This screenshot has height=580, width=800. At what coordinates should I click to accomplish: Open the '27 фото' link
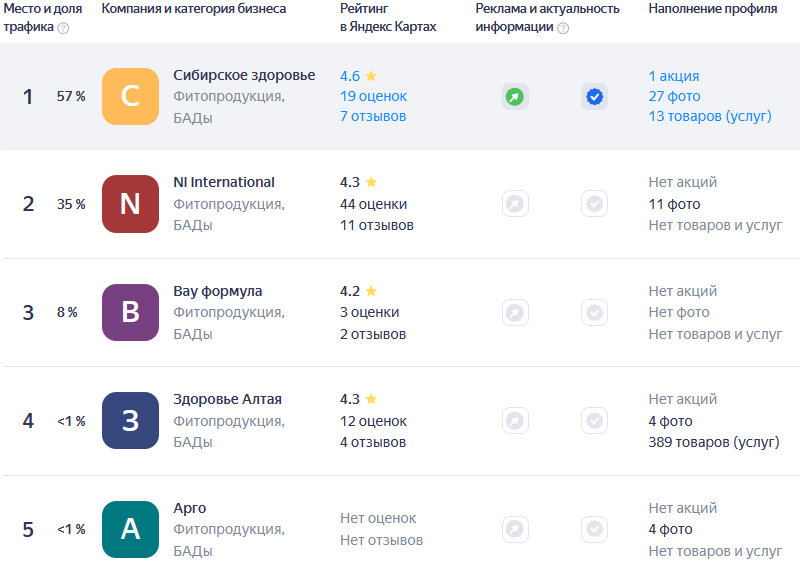[x=674, y=96]
